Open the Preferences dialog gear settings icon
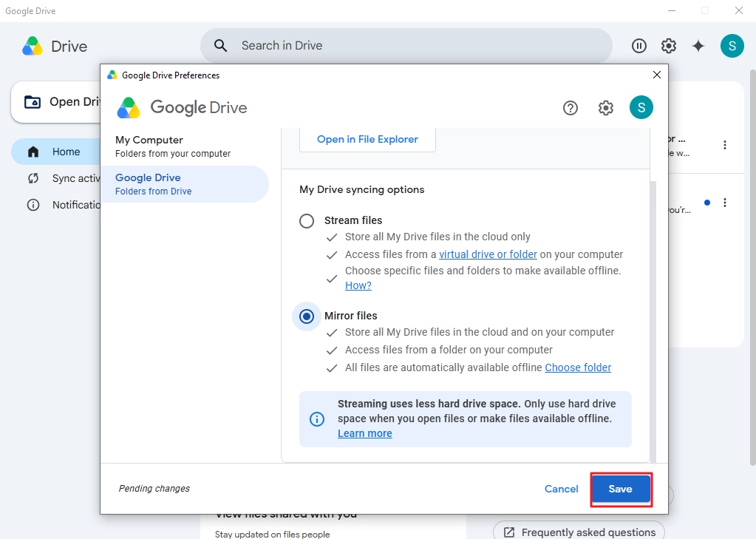 [x=606, y=108]
